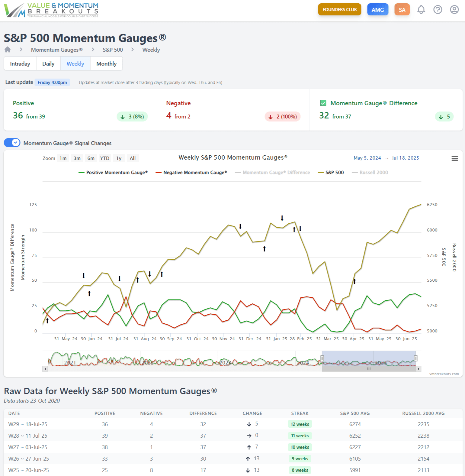The width and height of the screenshot is (465, 476).
Task: Uncheck the Momentum Gauge Difference checkbox
Action: [x=323, y=103]
